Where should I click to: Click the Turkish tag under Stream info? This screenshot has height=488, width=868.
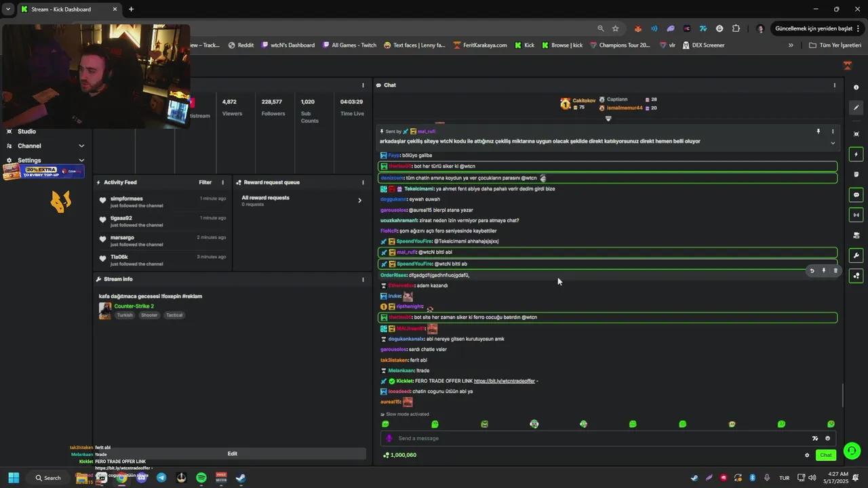click(x=125, y=315)
